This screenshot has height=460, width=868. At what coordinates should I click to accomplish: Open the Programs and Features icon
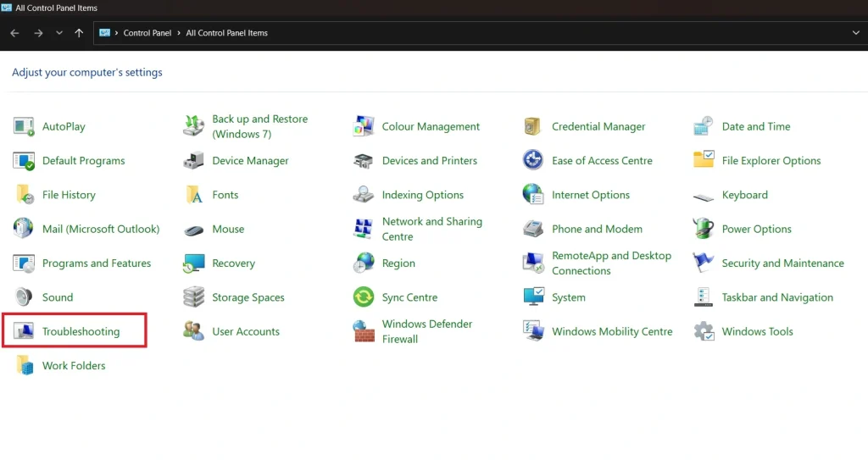(24, 263)
